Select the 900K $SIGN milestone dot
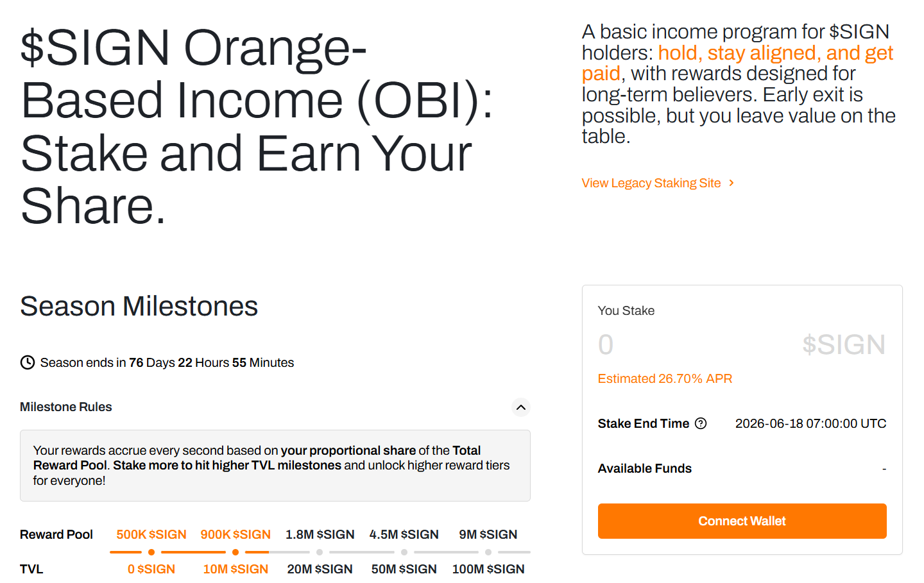 (235, 552)
